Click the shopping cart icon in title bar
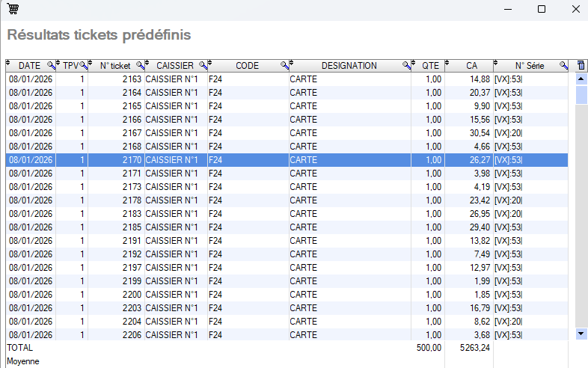Viewport: 588px width, 368px height. click(x=13, y=10)
